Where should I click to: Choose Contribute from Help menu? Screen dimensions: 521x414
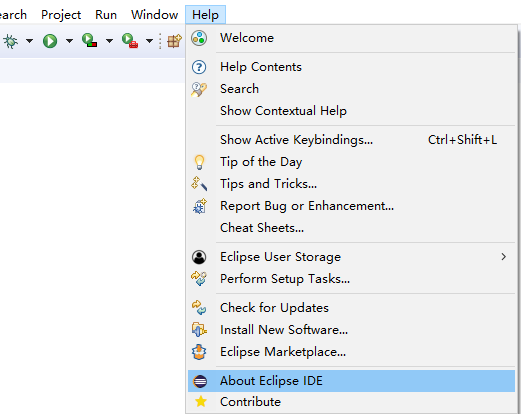pos(351,402)
